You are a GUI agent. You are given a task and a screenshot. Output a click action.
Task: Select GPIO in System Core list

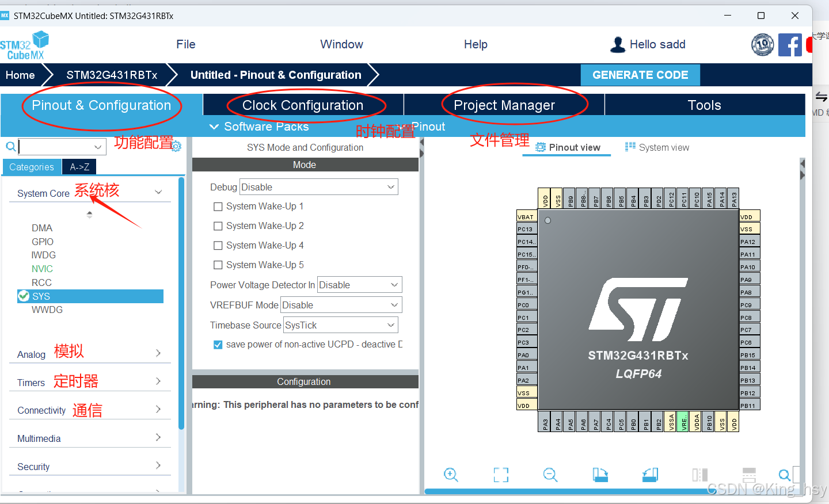coord(43,242)
